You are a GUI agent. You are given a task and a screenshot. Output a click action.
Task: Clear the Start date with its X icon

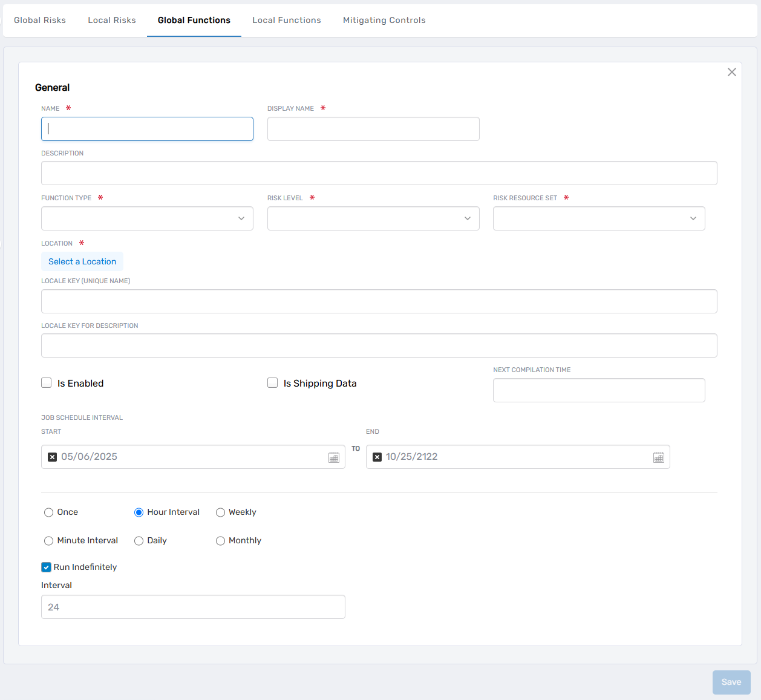pyautogui.click(x=52, y=457)
